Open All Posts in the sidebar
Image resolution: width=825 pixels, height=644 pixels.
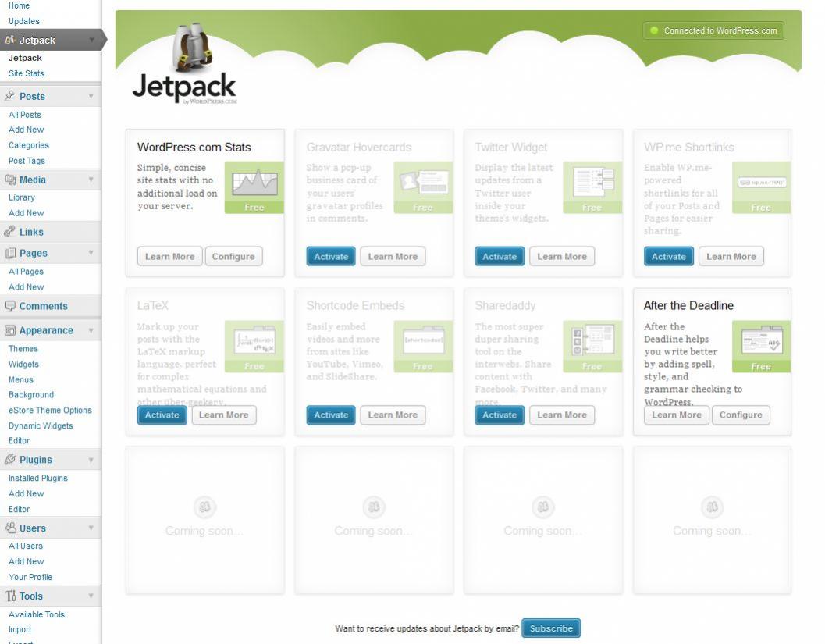pyautogui.click(x=25, y=115)
